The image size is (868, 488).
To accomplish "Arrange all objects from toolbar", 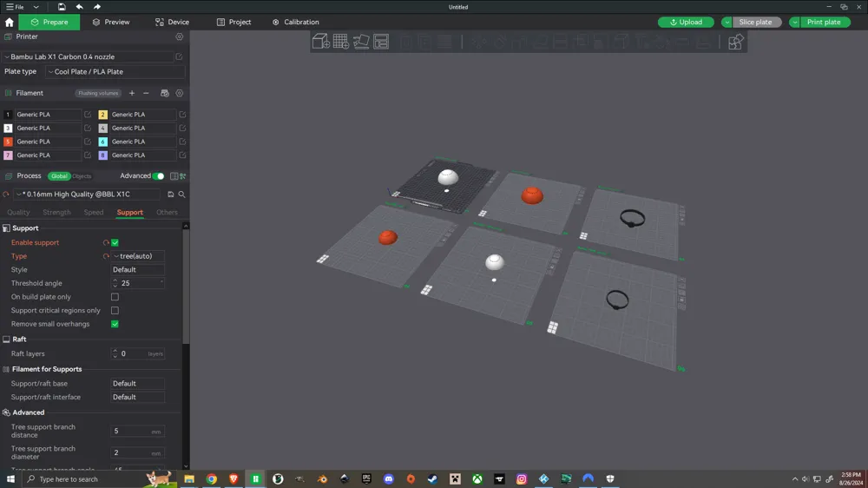I will click(x=381, y=42).
